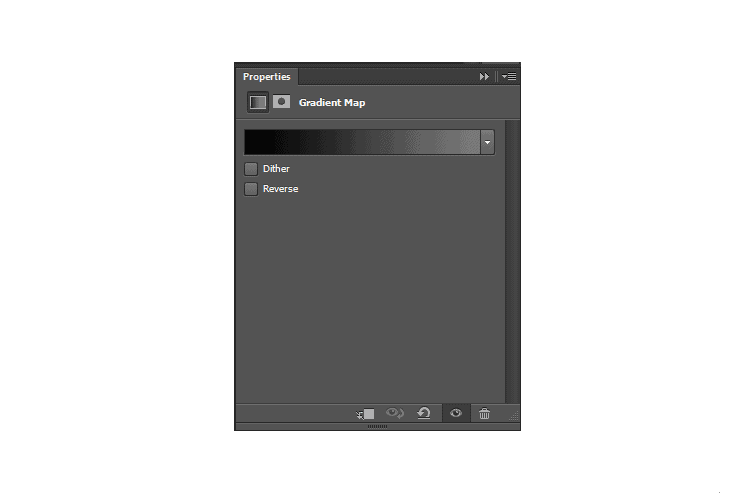The image size is (740, 493).
Task: Enable the Reverse checkbox
Action: click(x=251, y=189)
